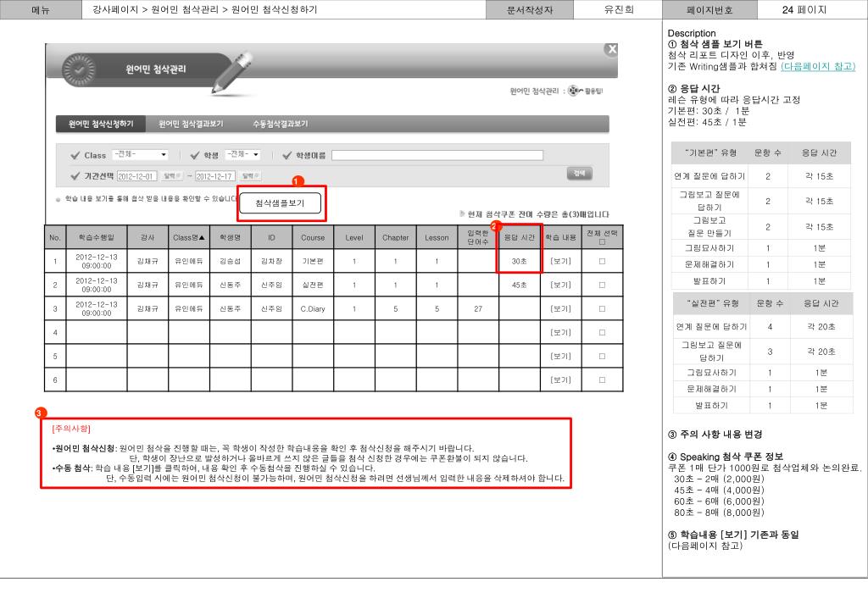The image size is (868, 604).
Task: Click the C.Diary course cell
Action: point(313,308)
